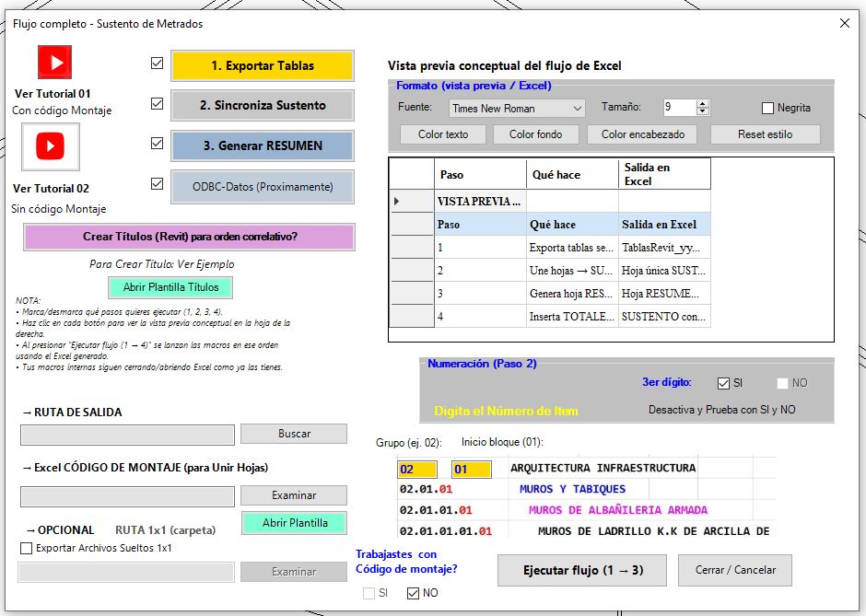
Task: Click MUROS DE ALBAÑILERIA ARMADA text
Action: click(617, 510)
